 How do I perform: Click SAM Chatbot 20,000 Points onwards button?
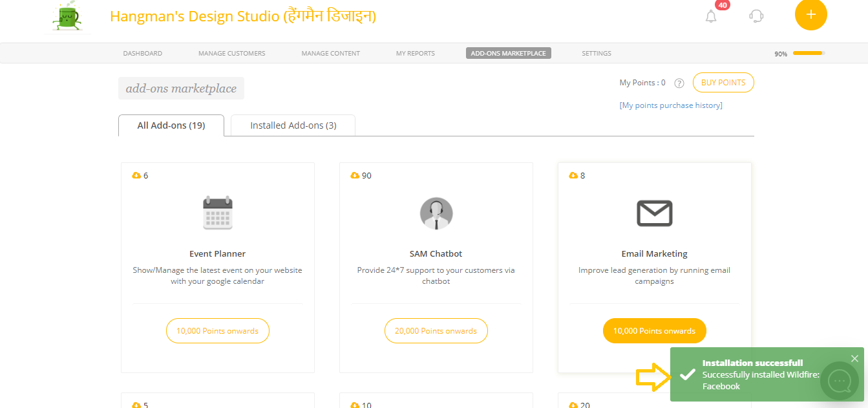(436, 330)
